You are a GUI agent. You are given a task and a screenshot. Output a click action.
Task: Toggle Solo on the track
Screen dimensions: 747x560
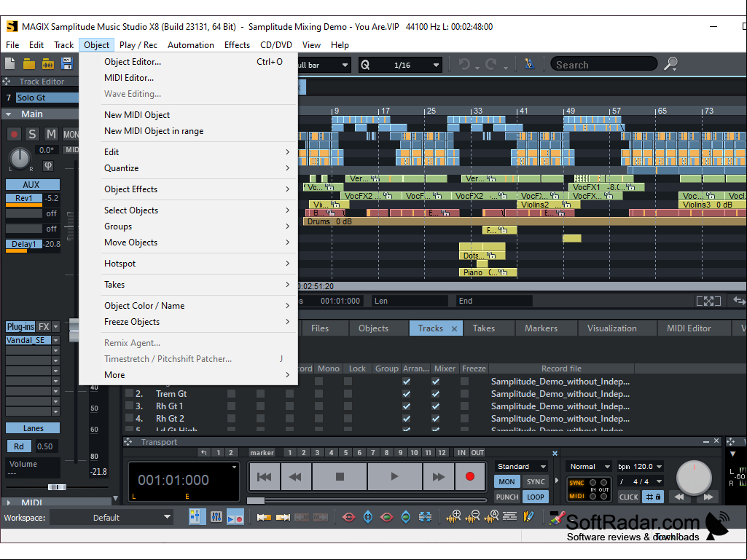[x=32, y=134]
